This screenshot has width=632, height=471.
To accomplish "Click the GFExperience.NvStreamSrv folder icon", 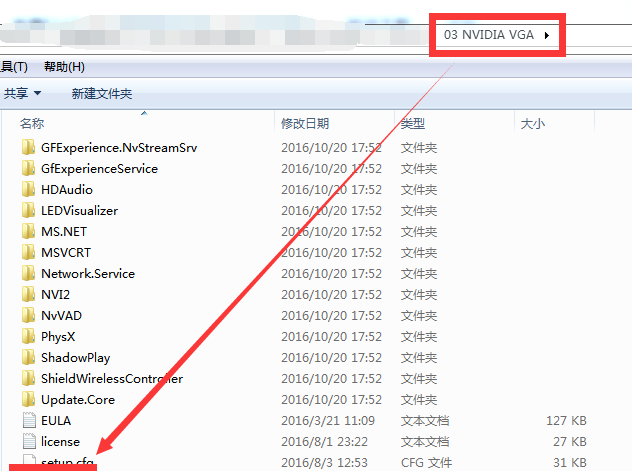I will tap(28, 147).
